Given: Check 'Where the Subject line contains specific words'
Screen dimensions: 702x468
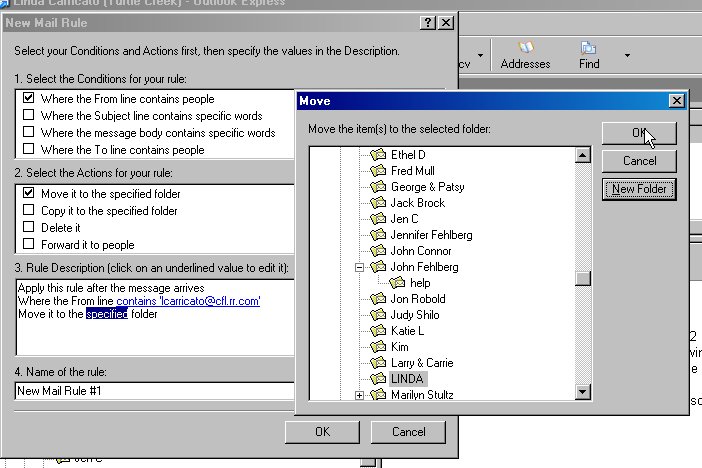Looking at the screenshot, I should coord(29,115).
